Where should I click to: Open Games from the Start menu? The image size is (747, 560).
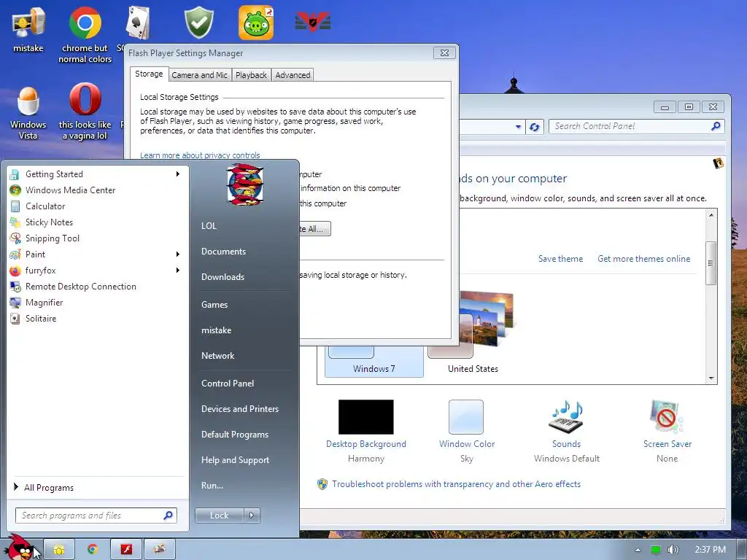click(214, 305)
